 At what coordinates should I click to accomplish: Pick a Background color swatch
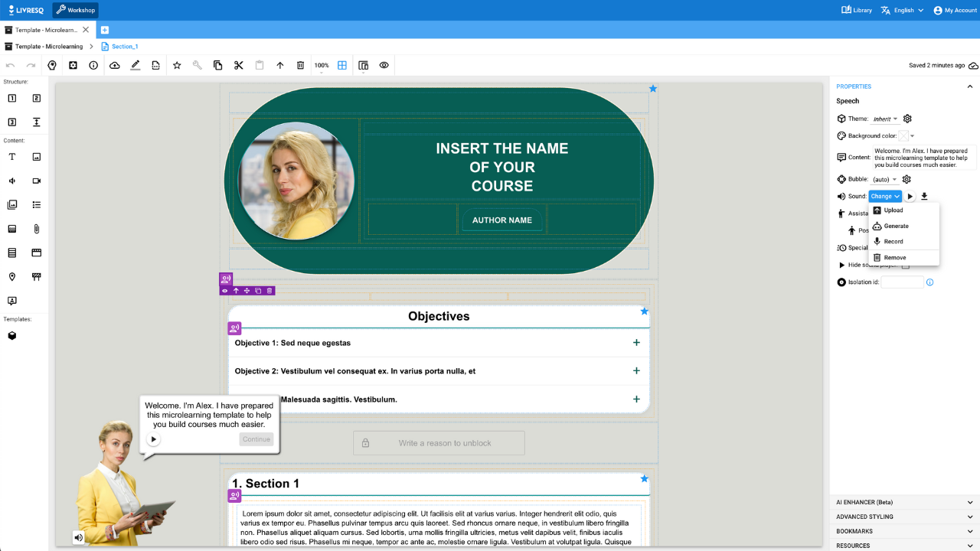tap(904, 135)
